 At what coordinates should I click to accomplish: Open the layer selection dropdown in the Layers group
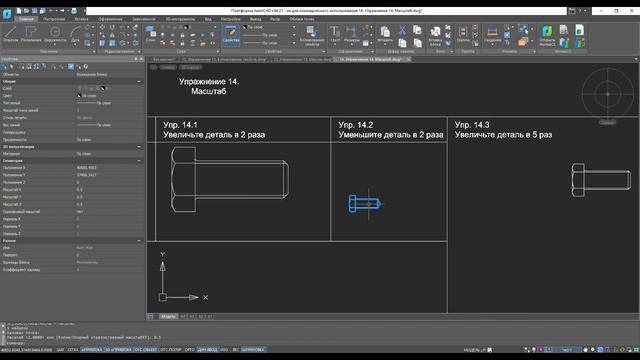coord(215,27)
